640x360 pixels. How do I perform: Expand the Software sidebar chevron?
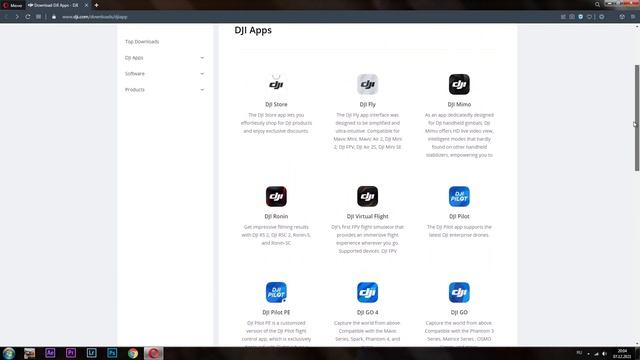pos(202,73)
